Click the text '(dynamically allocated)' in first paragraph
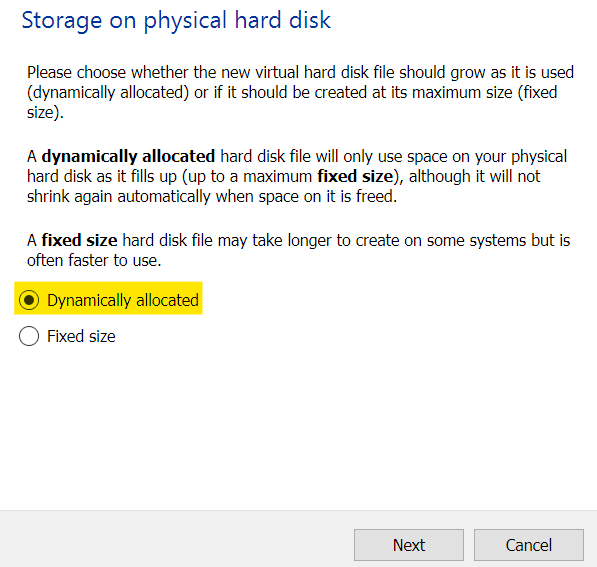Viewport: 597px width, 567px height. tap(108, 93)
